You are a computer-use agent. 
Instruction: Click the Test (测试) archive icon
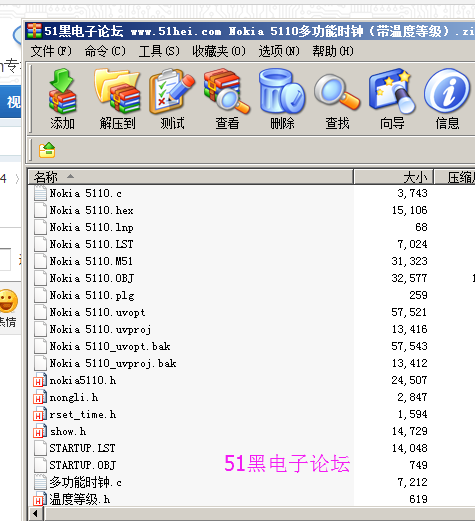click(x=172, y=91)
